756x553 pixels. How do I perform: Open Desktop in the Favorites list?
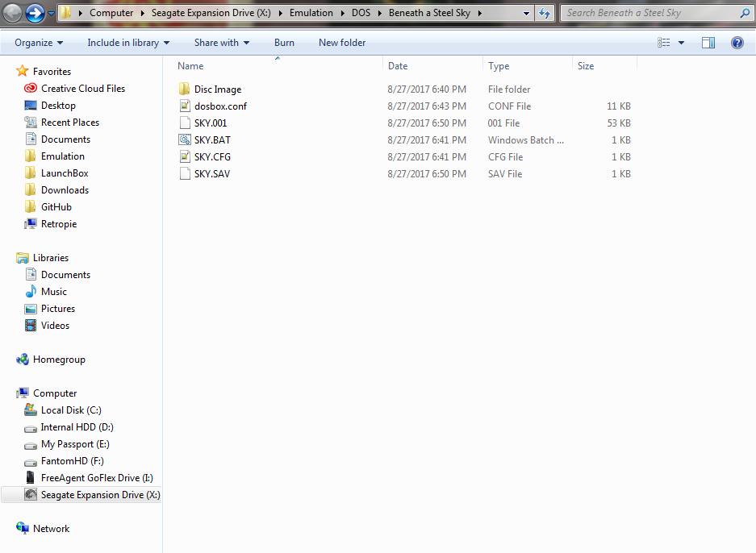coord(58,106)
